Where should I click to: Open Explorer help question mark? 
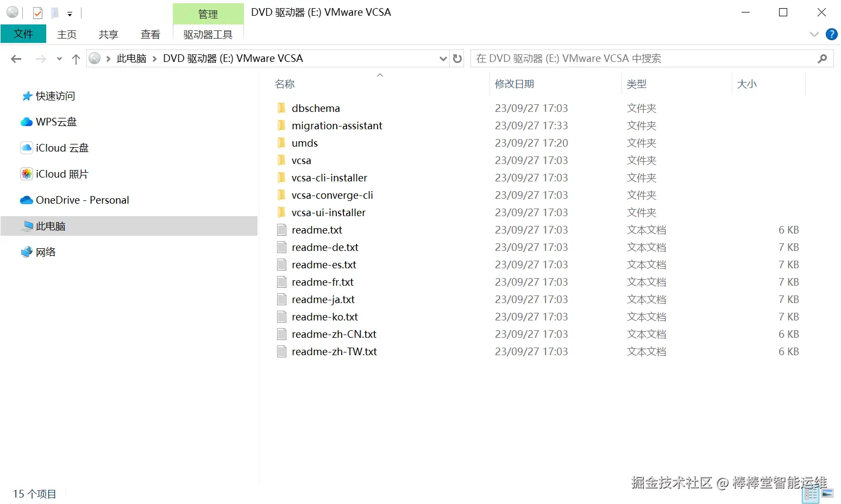(x=831, y=34)
